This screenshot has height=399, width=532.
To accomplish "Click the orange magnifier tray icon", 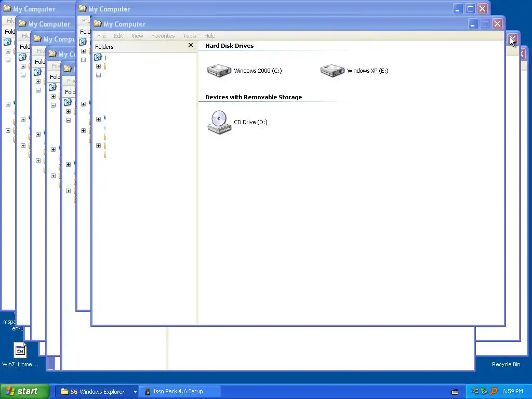I will (494, 392).
